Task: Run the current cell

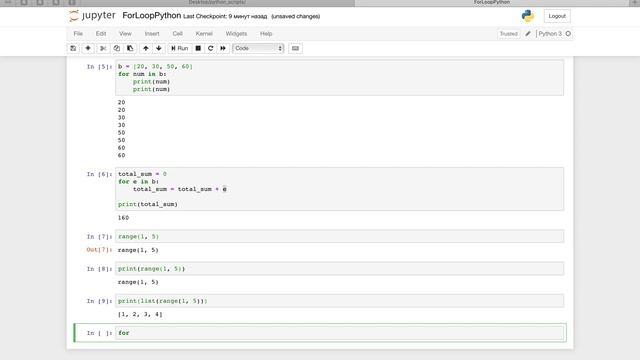Action: 180,48
